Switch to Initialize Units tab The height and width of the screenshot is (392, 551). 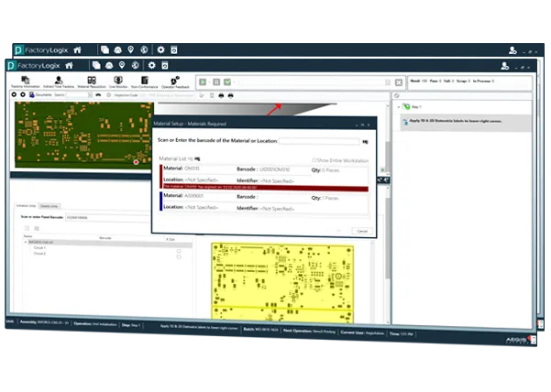click(x=26, y=206)
